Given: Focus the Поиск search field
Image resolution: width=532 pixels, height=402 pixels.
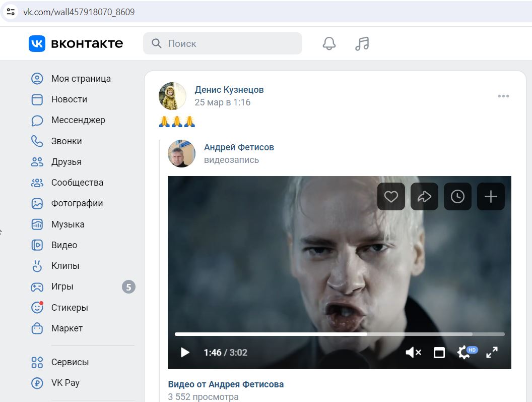Looking at the screenshot, I should tap(223, 43).
